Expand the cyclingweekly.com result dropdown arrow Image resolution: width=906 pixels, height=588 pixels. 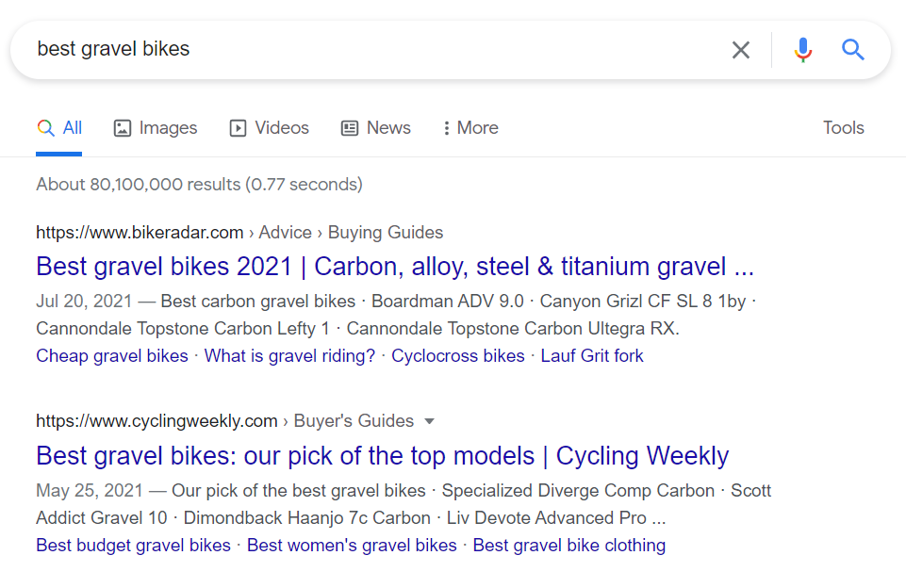tap(429, 421)
